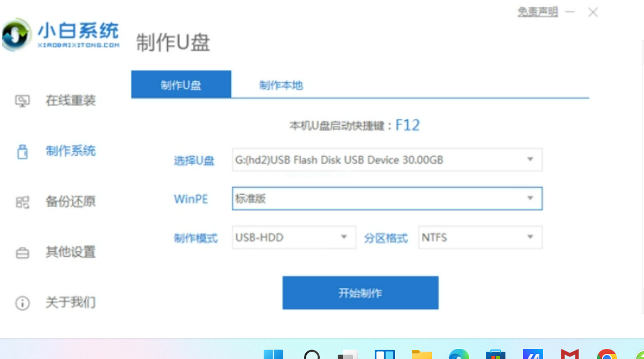Select the 制作U盘 tab
The image size is (644, 359).
[181, 85]
